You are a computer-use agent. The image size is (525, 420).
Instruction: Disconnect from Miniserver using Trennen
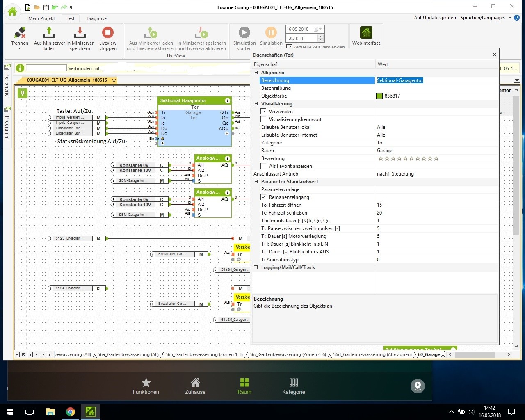click(x=20, y=36)
